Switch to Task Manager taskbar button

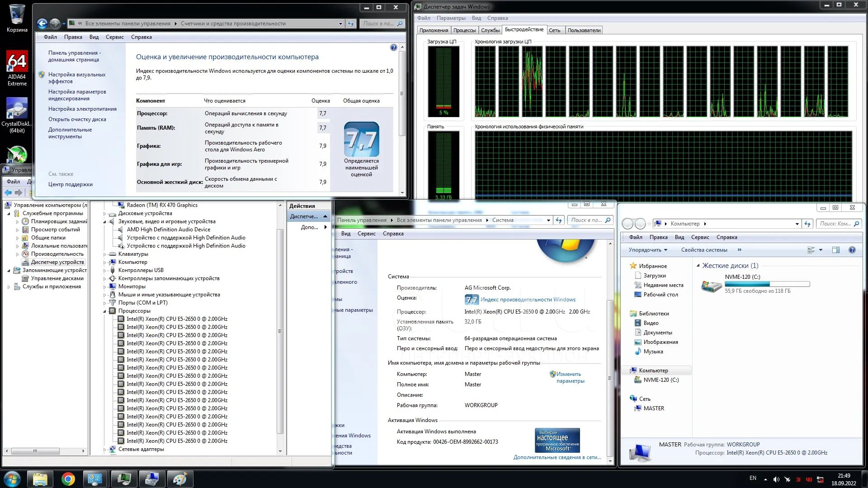click(x=124, y=479)
